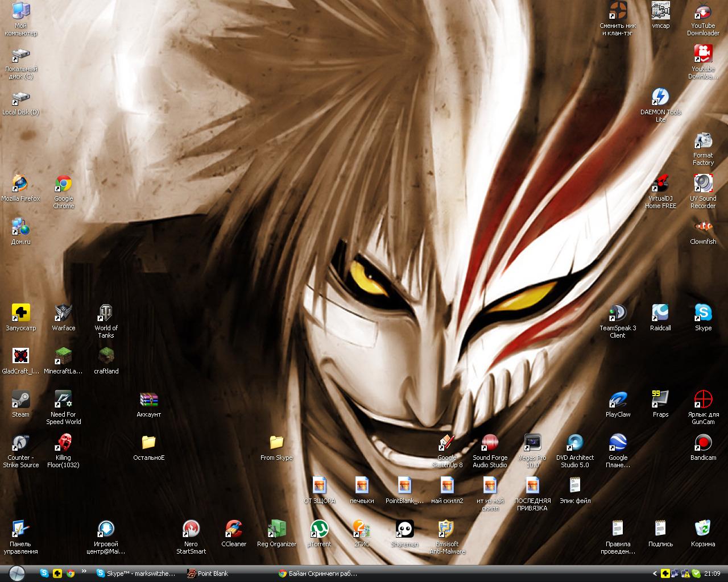The width and height of the screenshot is (728, 582).
Task: Click the Windows Start button
Action: pyautogui.click(x=16, y=573)
